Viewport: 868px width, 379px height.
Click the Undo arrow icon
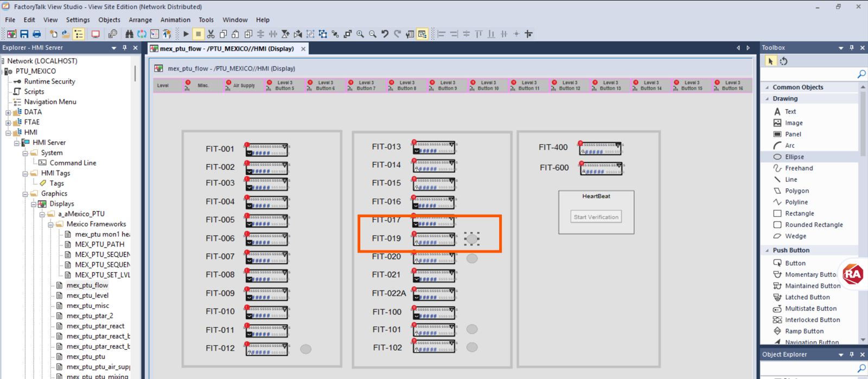point(385,34)
